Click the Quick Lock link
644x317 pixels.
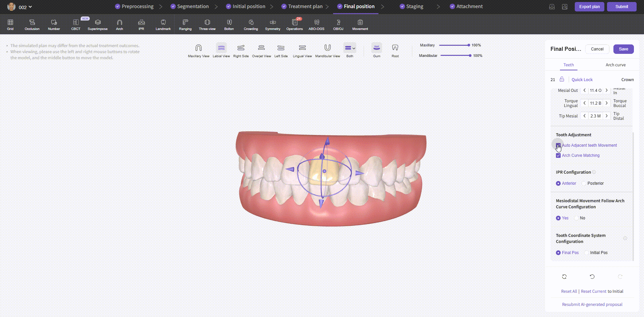coord(582,80)
